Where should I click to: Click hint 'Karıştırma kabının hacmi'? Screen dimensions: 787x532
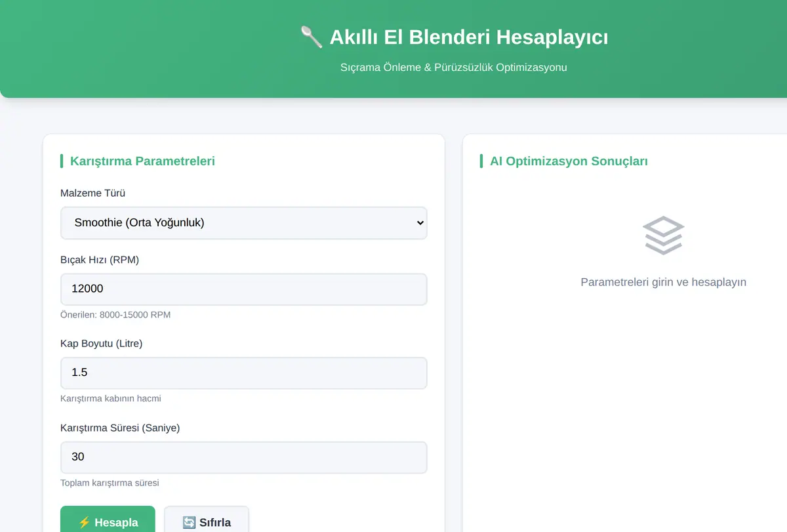point(111,399)
